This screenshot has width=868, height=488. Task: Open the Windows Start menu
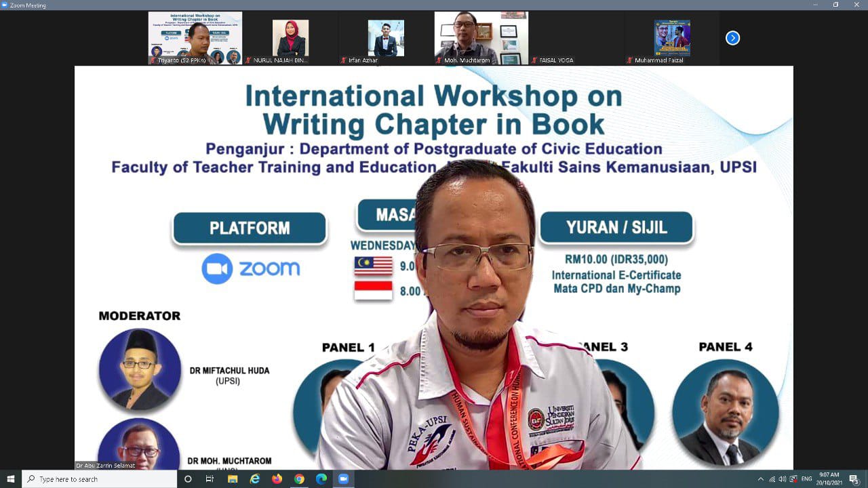pos(11,479)
